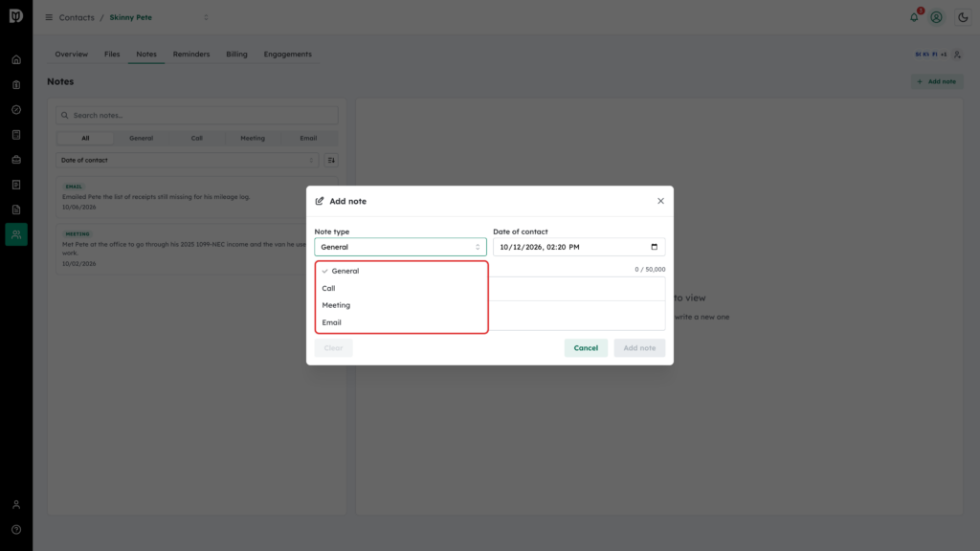
Task: Click the assign user icon near avatars
Action: (957, 55)
